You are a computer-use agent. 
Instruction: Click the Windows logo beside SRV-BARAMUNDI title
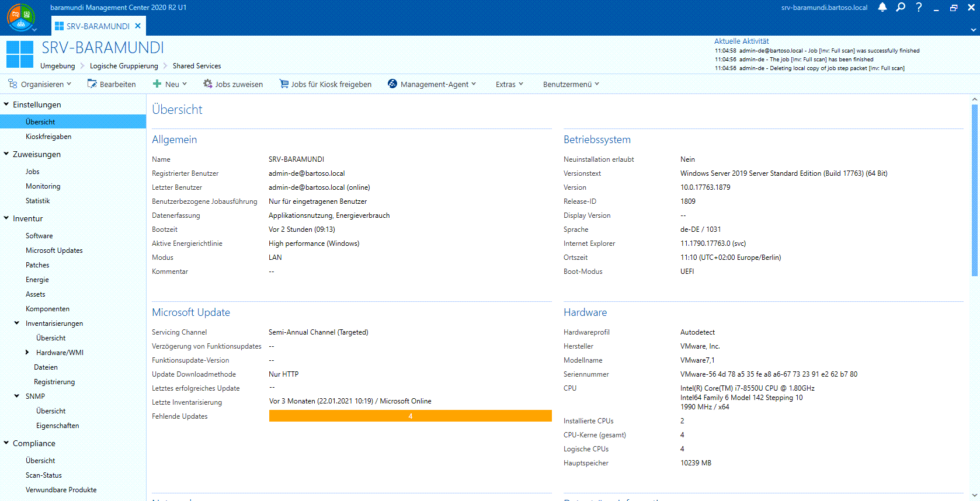20,54
